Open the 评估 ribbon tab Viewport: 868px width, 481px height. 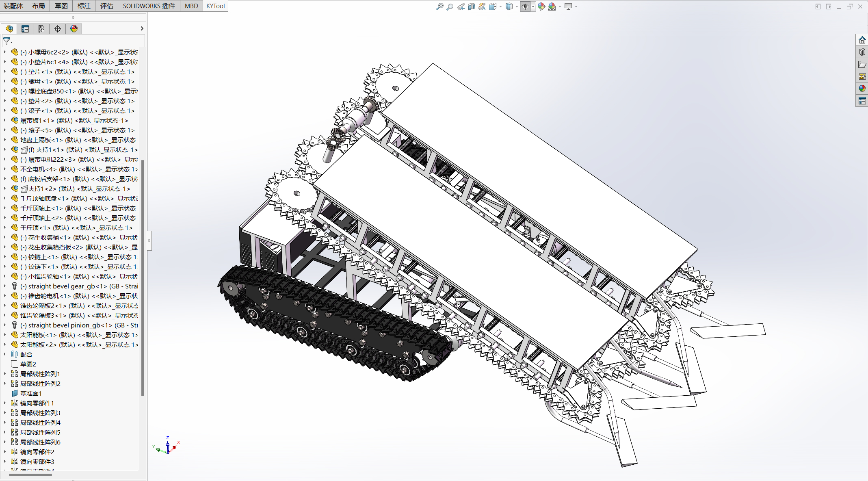click(x=107, y=6)
